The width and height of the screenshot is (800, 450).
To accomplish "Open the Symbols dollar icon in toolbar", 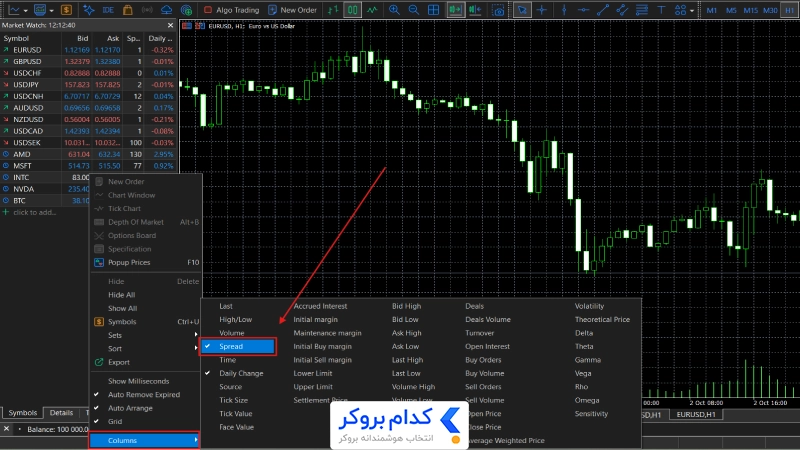I will [66, 10].
